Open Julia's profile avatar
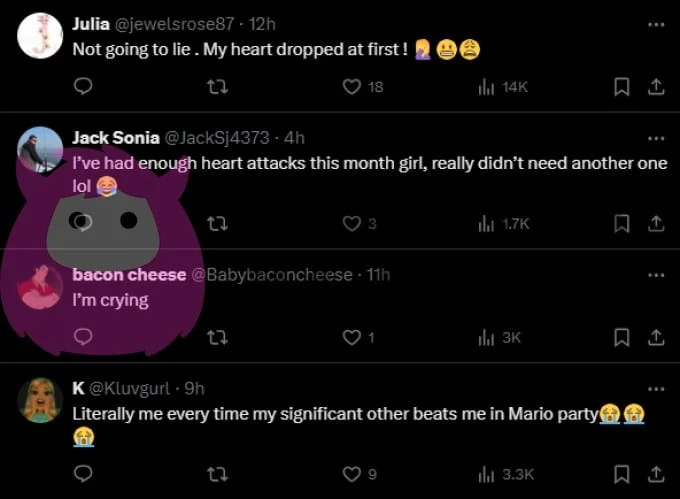The height and width of the screenshot is (499, 680). click(40, 36)
